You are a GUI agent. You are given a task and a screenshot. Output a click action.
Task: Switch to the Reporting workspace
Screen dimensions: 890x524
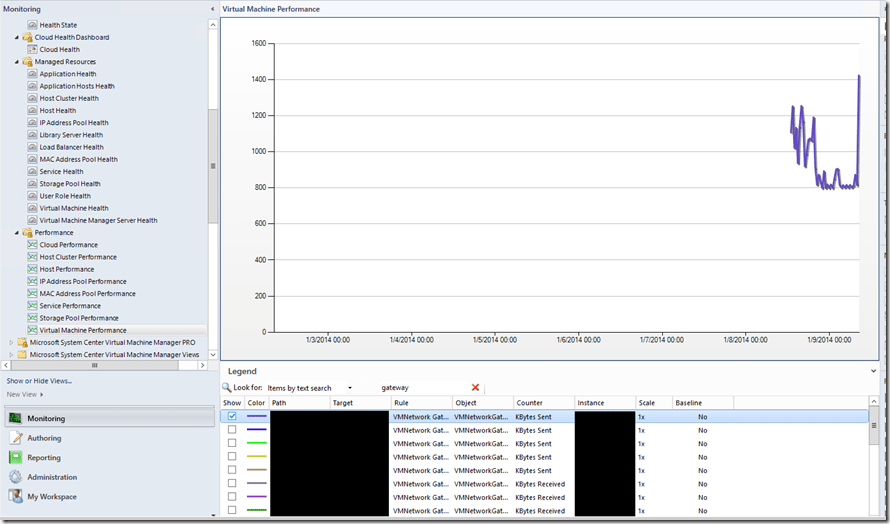click(x=44, y=458)
